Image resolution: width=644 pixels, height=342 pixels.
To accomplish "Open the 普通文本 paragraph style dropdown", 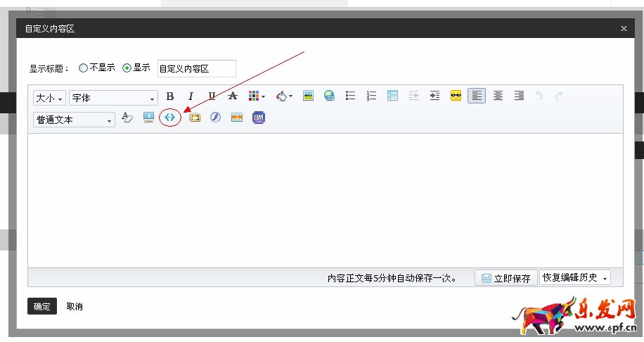I will (74, 120).
